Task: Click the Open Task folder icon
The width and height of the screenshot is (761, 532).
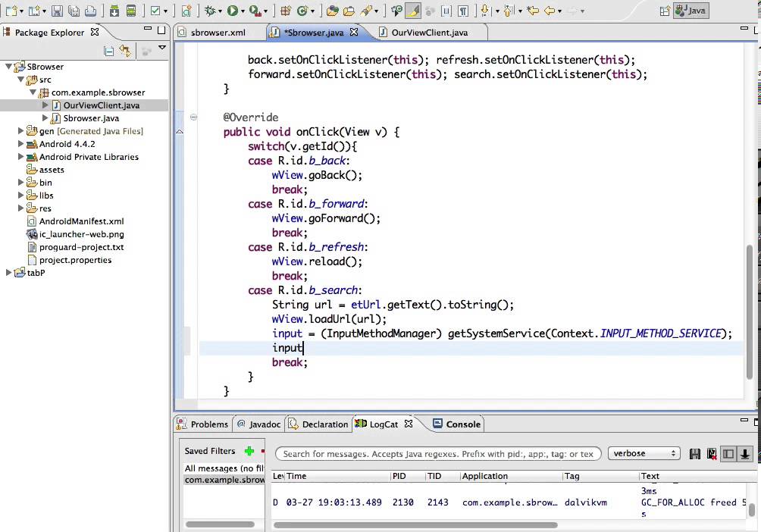Action: (349, 11)
